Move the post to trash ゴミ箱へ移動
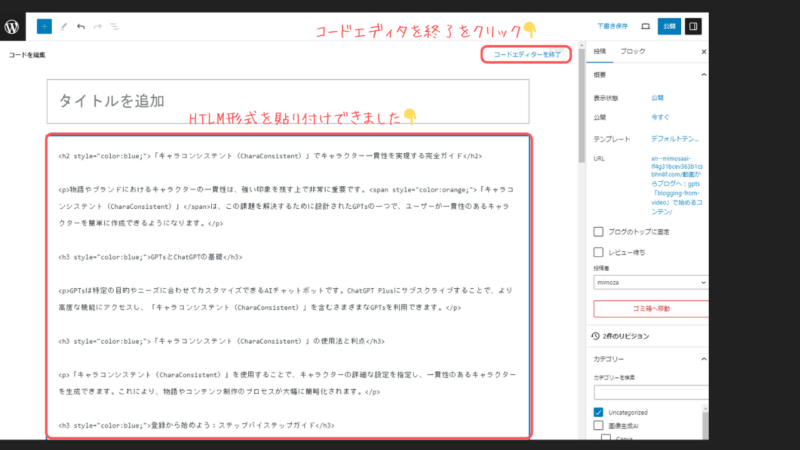This screenshot has height=450, width=800. tap(651, 309)
